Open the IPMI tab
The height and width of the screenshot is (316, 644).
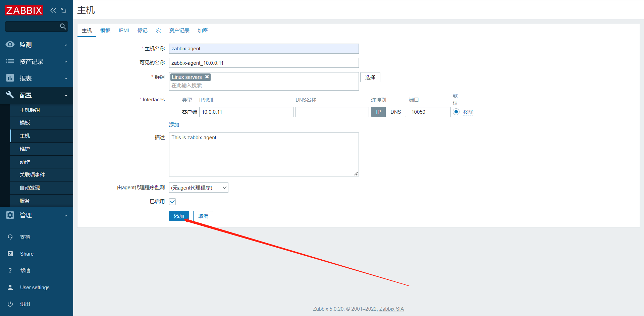click(x=124, y=30)
